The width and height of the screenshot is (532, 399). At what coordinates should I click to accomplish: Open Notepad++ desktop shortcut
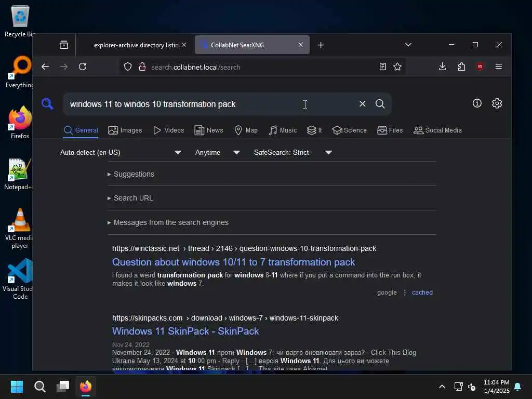(19, 174)
